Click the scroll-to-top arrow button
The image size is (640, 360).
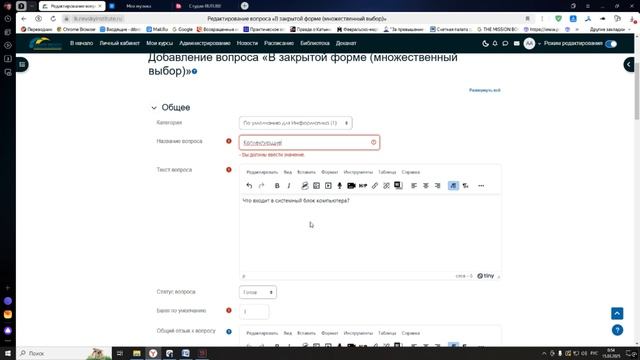pyautogui.click(x=617, y=313)
